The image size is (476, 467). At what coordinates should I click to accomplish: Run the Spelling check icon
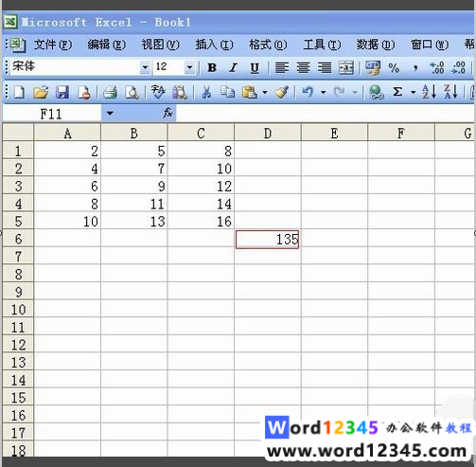point(158,92)
